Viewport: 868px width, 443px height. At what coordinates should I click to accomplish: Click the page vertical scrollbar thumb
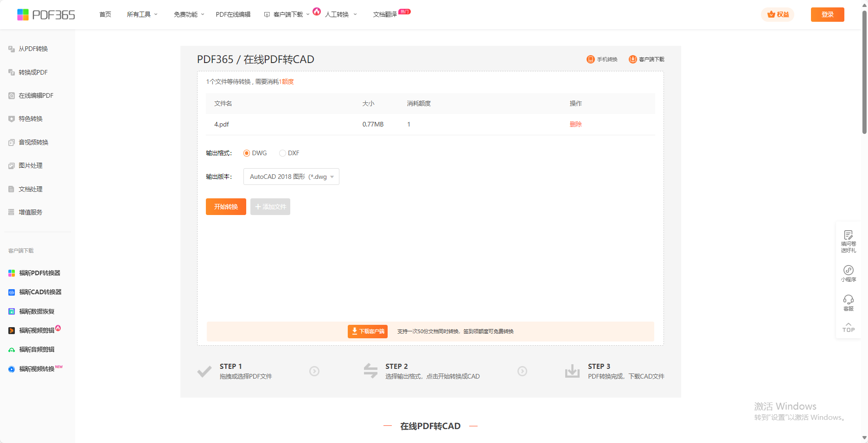tap(864, 72)
